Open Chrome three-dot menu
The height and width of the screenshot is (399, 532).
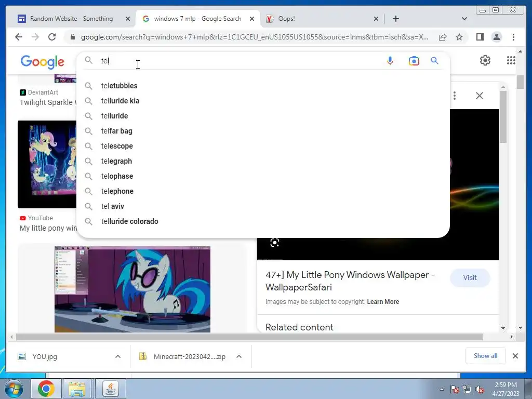(513, 37)
